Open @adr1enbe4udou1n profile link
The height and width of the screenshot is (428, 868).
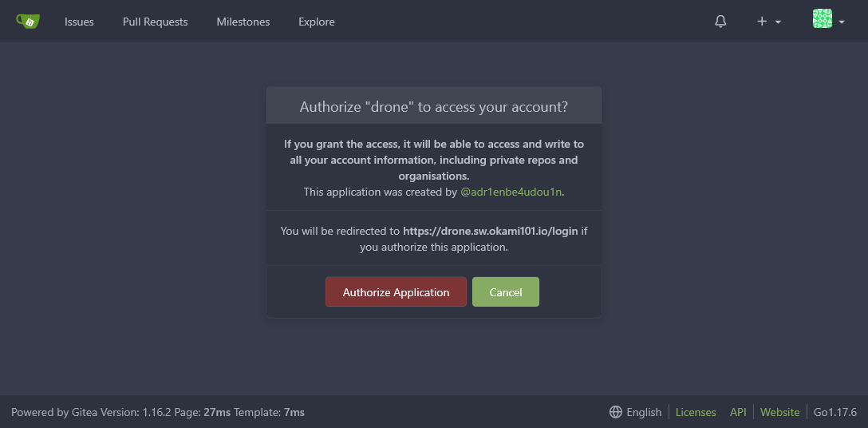pyautogui.click(x=511, y=192)
